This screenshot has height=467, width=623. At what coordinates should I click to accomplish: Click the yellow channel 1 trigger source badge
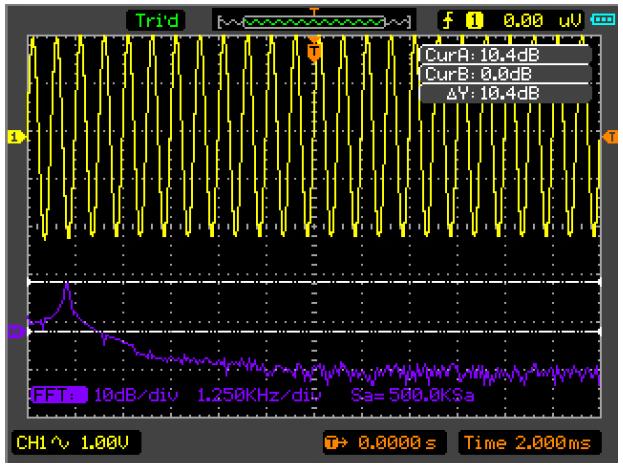click(x=474, y=21)
